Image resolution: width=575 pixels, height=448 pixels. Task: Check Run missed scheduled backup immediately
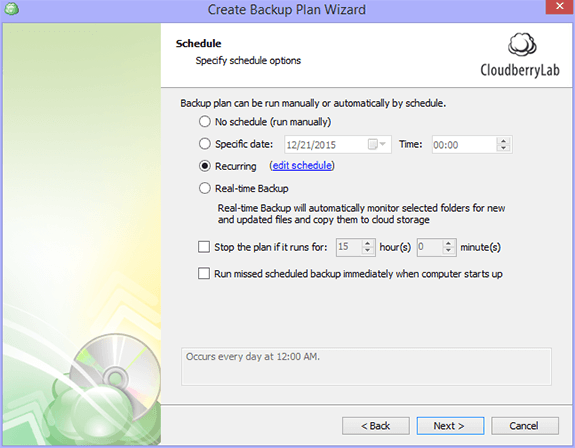204,273
